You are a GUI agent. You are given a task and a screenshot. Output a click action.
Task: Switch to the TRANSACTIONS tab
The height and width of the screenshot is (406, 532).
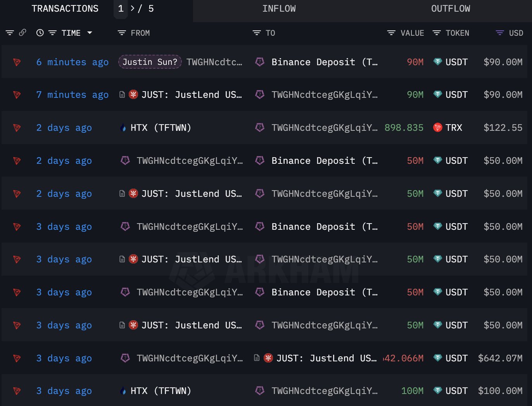coord(65,9)
